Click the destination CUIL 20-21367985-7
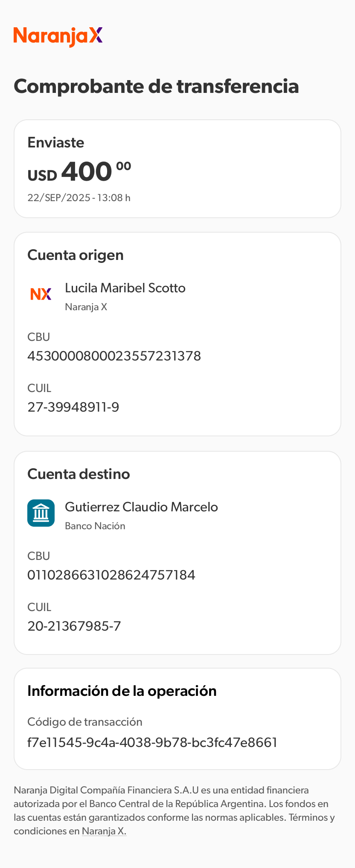 (74, 626)
